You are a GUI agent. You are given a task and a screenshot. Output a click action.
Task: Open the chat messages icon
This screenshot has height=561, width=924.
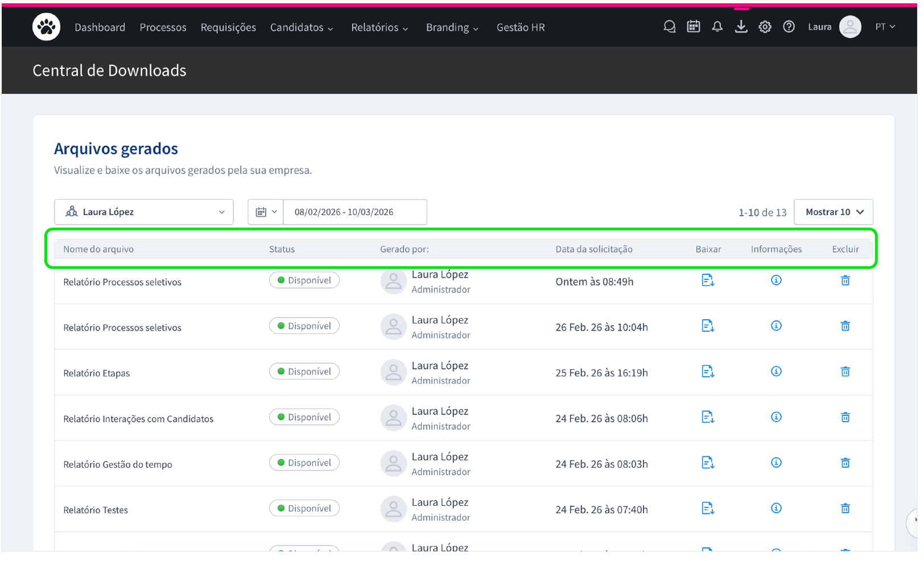[x=669, y=27]
